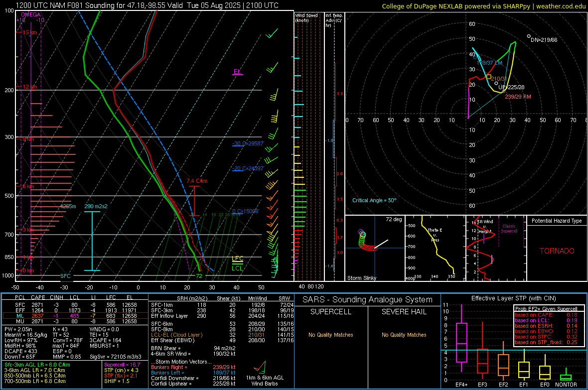
Task: Select the MU parcel row in the table
Action: click(75, 321)
